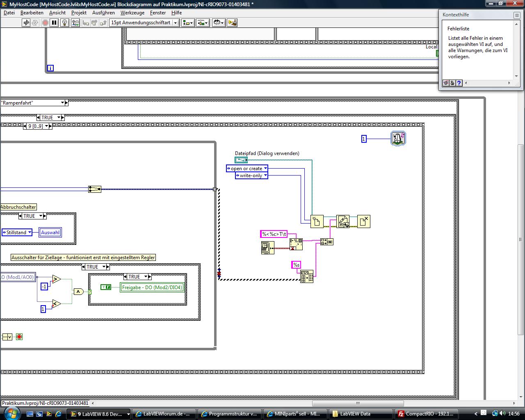525x420 pixels.
Task: Lock the context help window
Action: coord(452,83)
